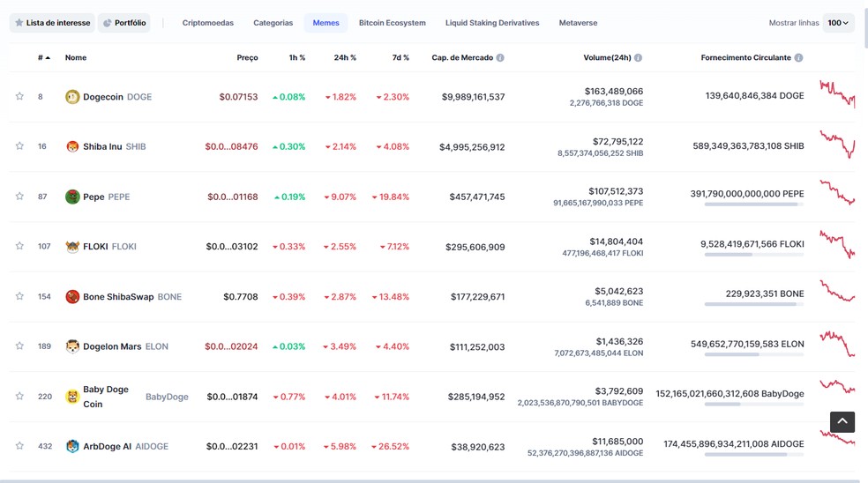Image resolution: width=868 pixels, height=483 pixels.
Task: Sort by the Nome column header
Action: (76, 57)
